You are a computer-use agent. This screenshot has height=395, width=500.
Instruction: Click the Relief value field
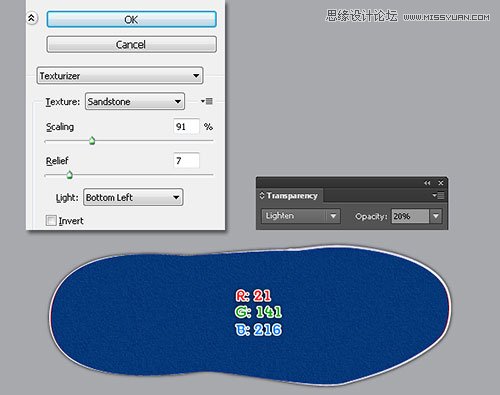point(186,161)
